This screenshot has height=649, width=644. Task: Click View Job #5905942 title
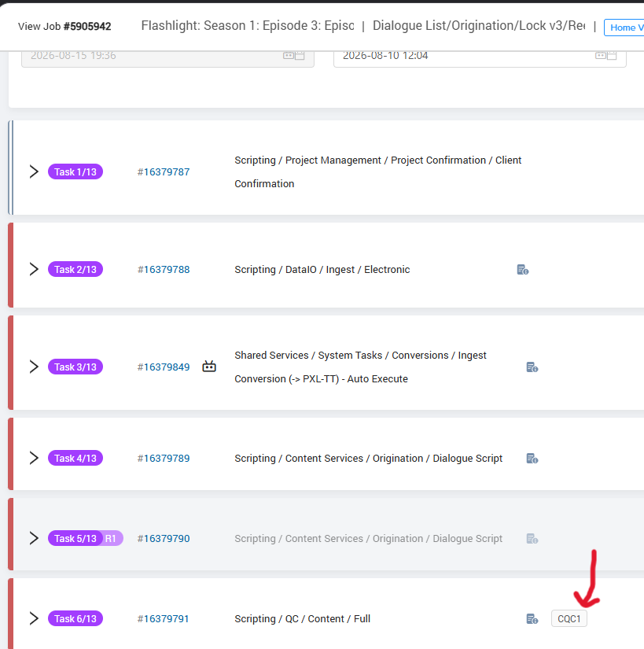point(64,26)
